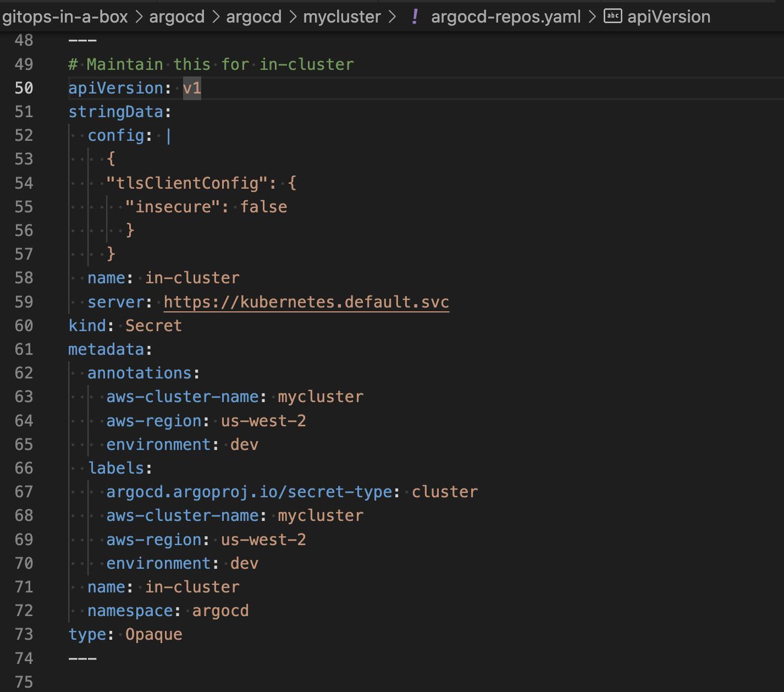Viewport: 784px width, 692px height.
Task: Click the "insecure" key text
Action: click(x=173, y=206)
